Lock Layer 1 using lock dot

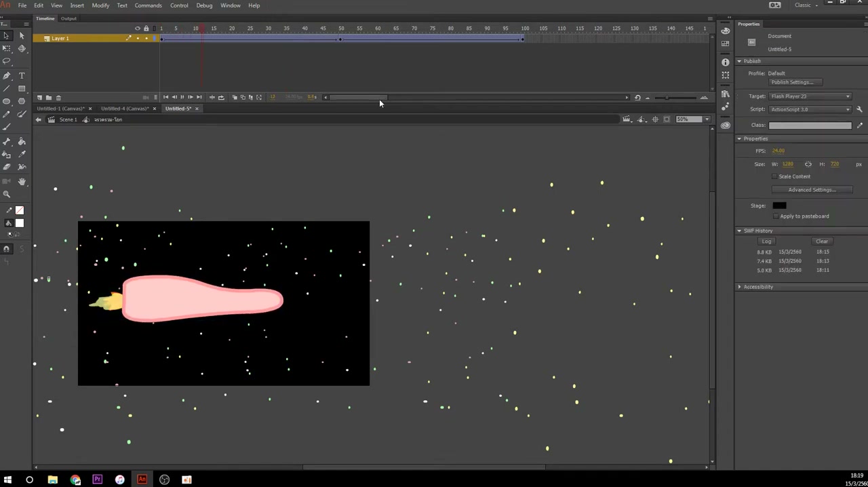coord(146,39)
